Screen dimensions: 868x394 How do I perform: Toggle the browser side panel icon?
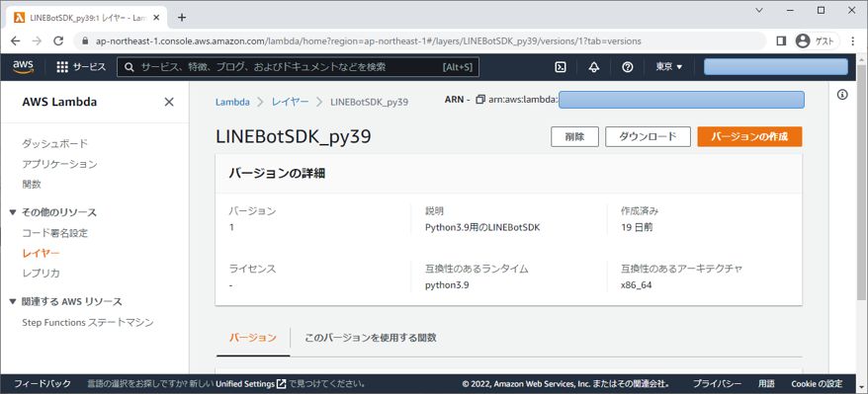(781, 40)
